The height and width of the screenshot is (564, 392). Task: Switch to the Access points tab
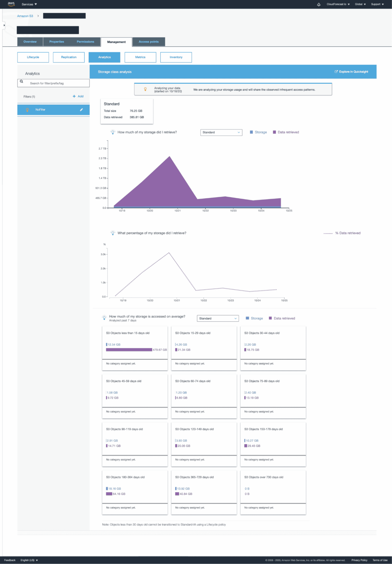click(x=149, y=42)
